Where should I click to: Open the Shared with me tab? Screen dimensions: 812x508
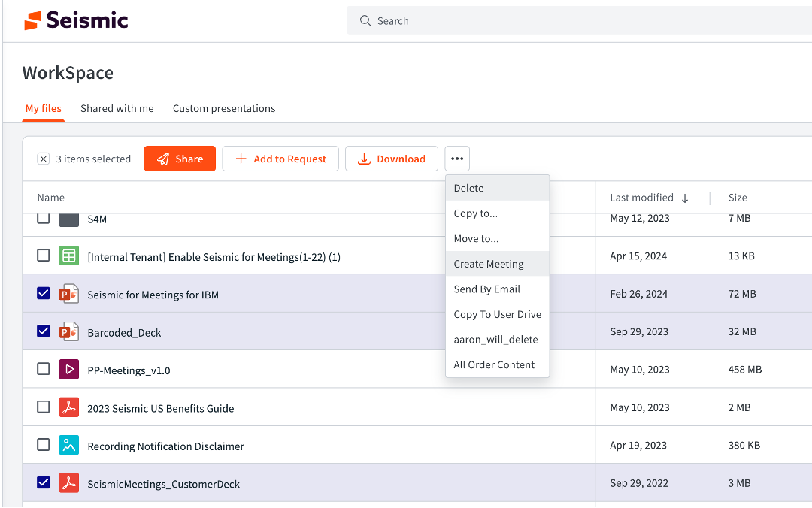click(x=117, y=109)
